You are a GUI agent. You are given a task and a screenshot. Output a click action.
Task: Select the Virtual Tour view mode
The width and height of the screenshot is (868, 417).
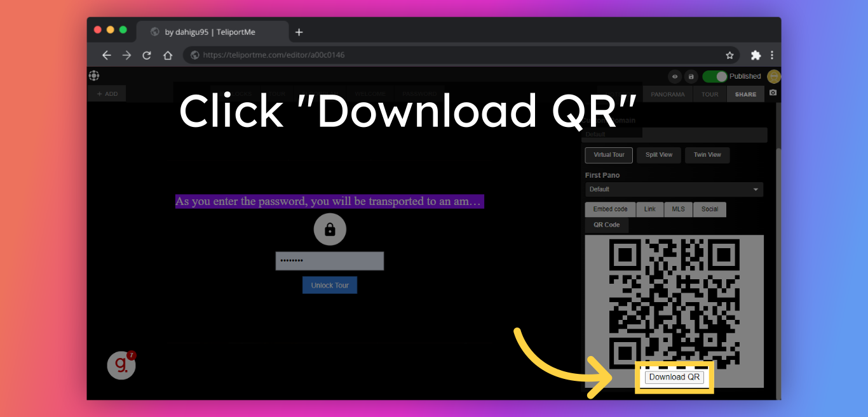coord(609,155)
